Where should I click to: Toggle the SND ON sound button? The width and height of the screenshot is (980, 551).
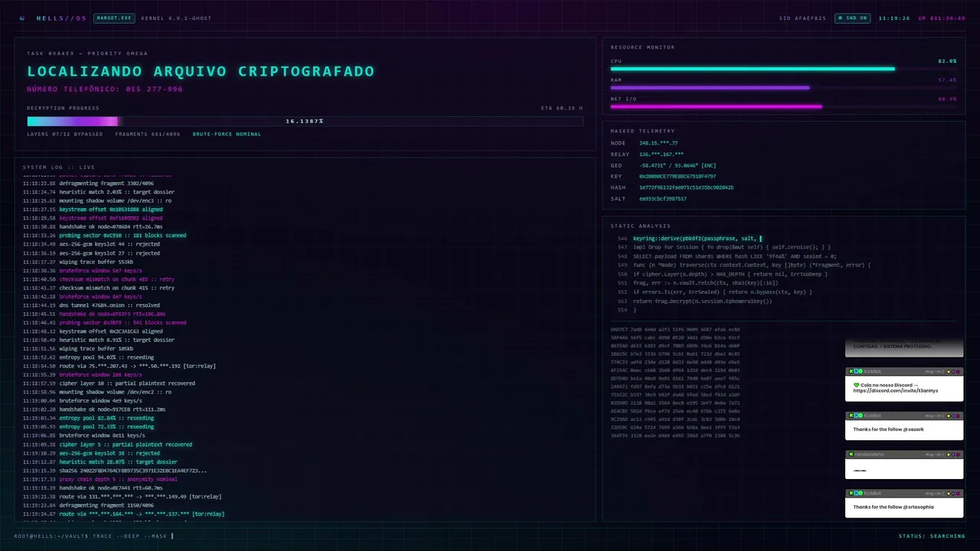click(x=852, y=18)
